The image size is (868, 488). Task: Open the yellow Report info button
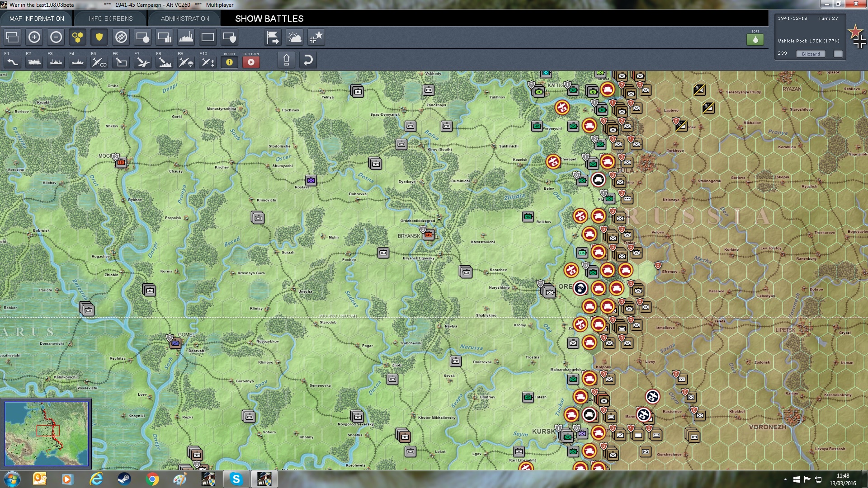click(229, 62)
